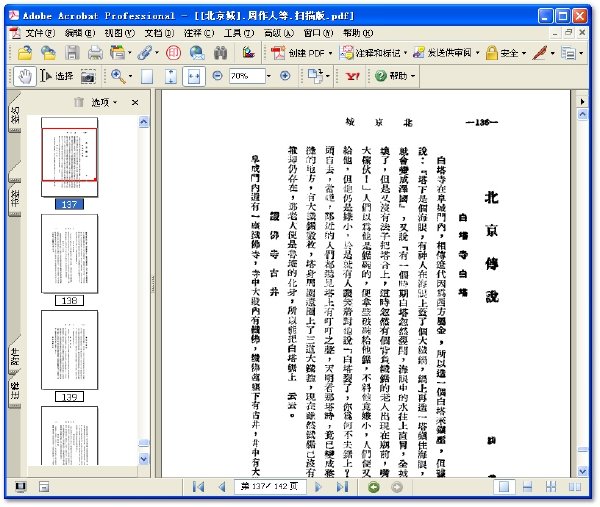Viewport: 600px width, 507px height.
Task: Select page 138 thumbnail
Action: point(69,254)
